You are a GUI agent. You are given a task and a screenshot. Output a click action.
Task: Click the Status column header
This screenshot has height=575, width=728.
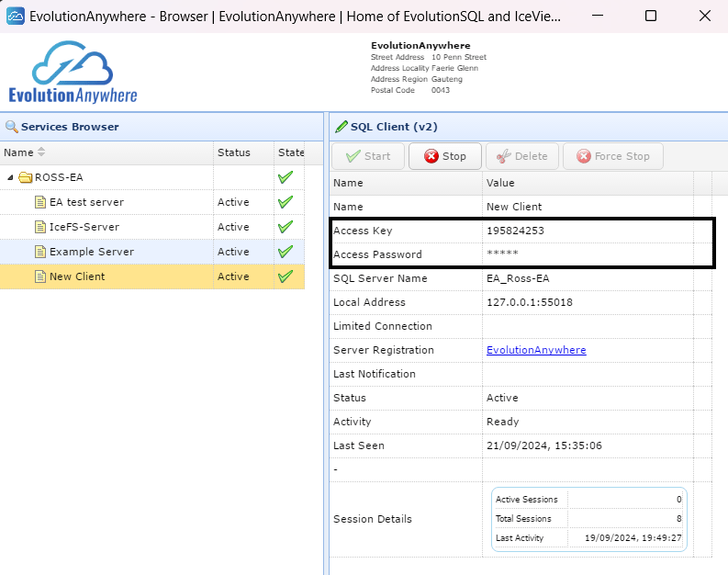click(244, 152)
